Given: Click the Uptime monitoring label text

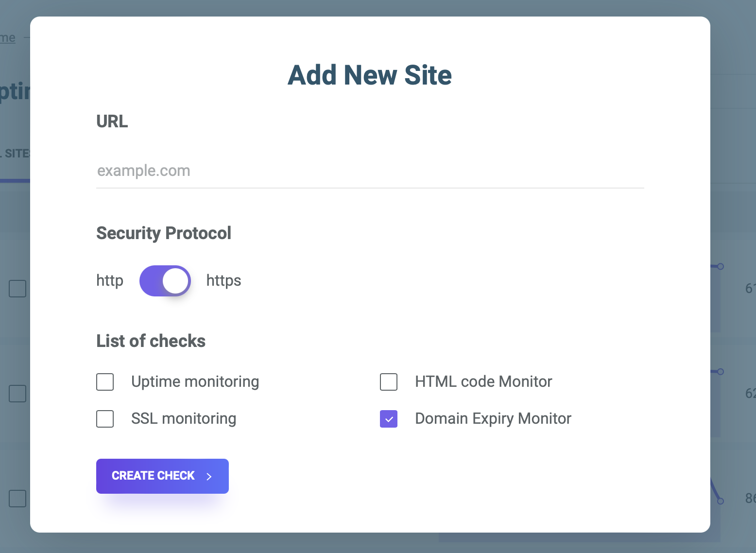Looking at the screenshot, I should (x=195, y=382).
